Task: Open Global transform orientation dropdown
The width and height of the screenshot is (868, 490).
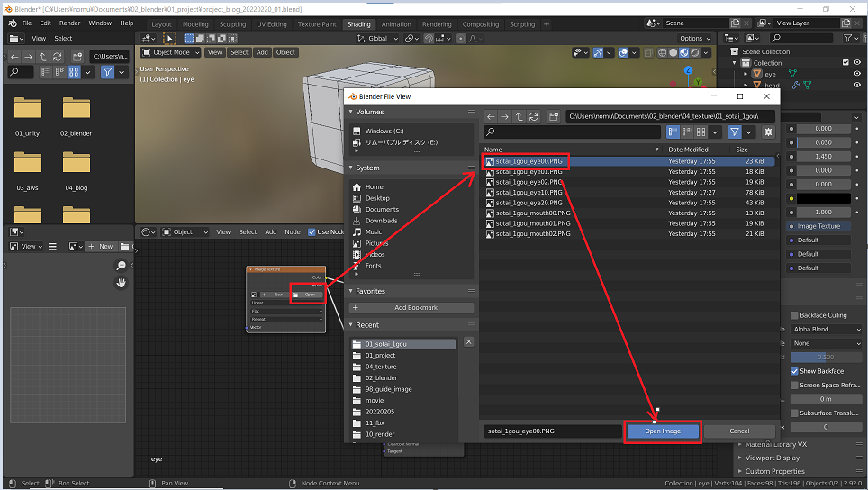Action: pyautogui.click(x=377, y=38)
